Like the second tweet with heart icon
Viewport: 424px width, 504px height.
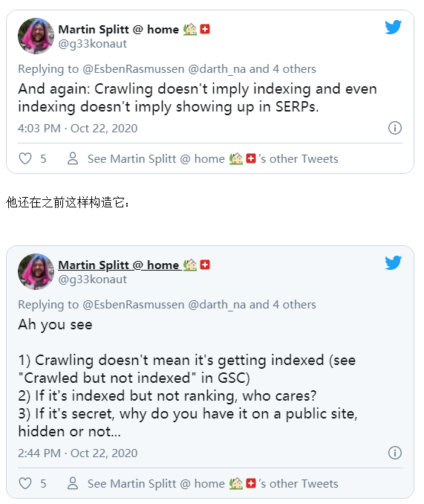[x=25, y=483]
